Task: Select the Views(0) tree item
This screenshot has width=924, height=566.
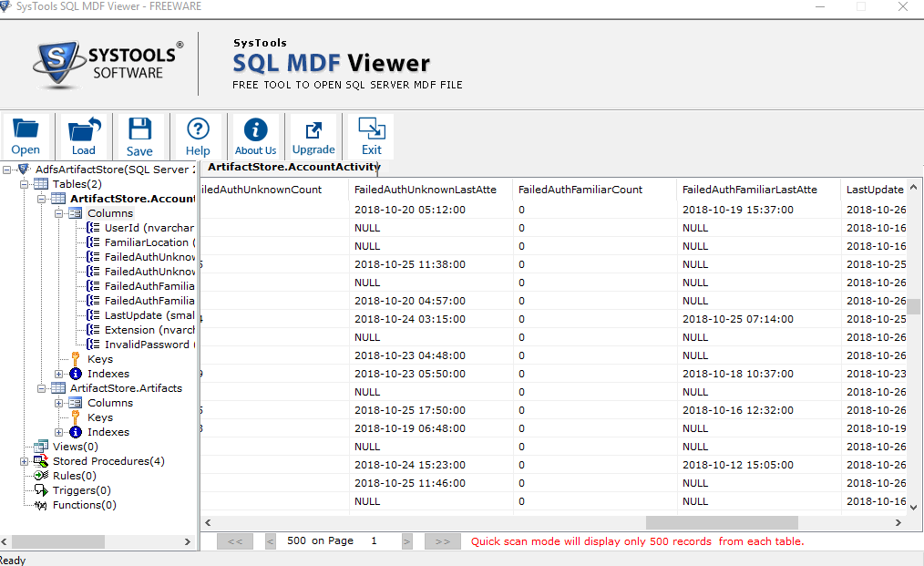Action: (76, 447)
